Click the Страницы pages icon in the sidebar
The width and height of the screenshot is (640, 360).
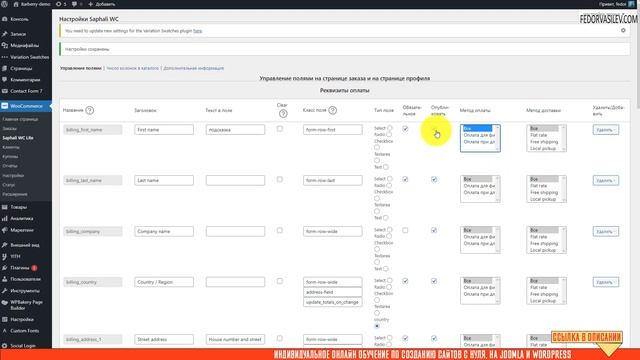tap(5, 69)
